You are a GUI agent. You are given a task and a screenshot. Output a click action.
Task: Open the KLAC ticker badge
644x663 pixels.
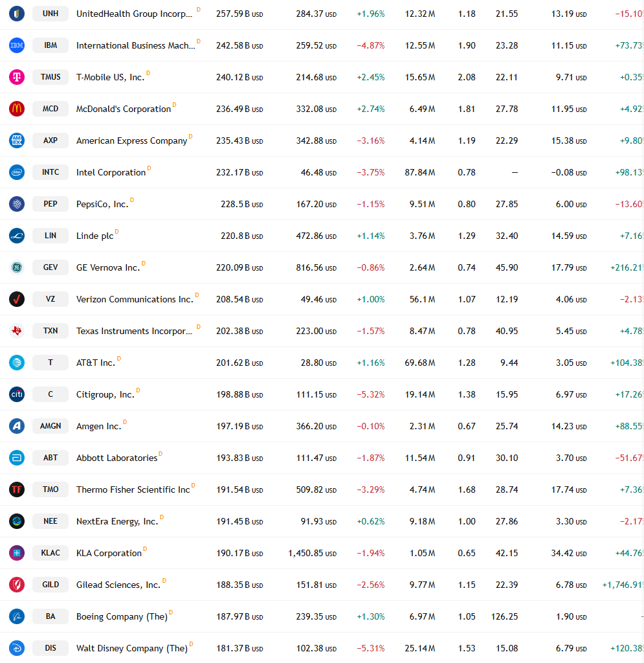[x=50, y=553]
